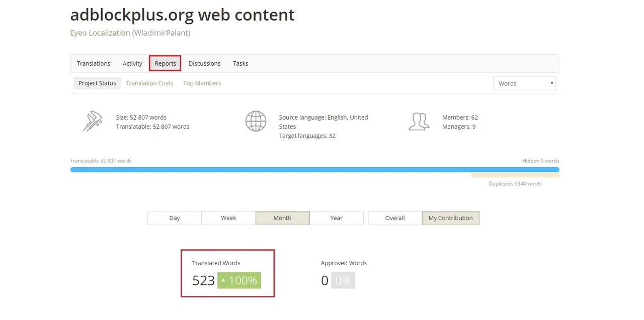Click the members people icon
Screen dimensions: 644x320
[419, 122]
